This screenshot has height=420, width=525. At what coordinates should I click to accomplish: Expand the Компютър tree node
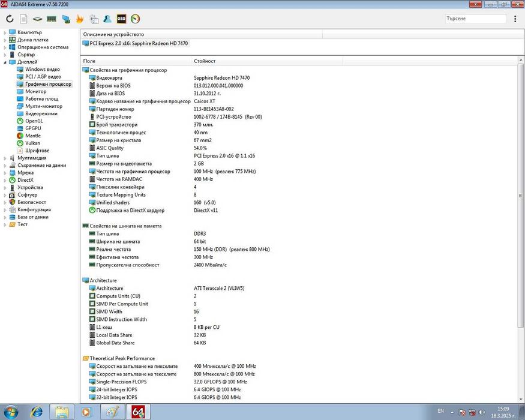[5, 33]
